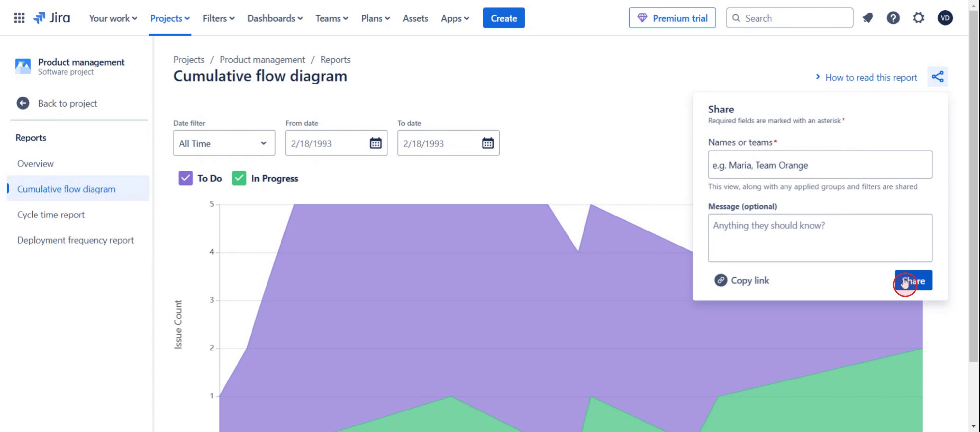Click the Premium trial button

tap(672, 18)
